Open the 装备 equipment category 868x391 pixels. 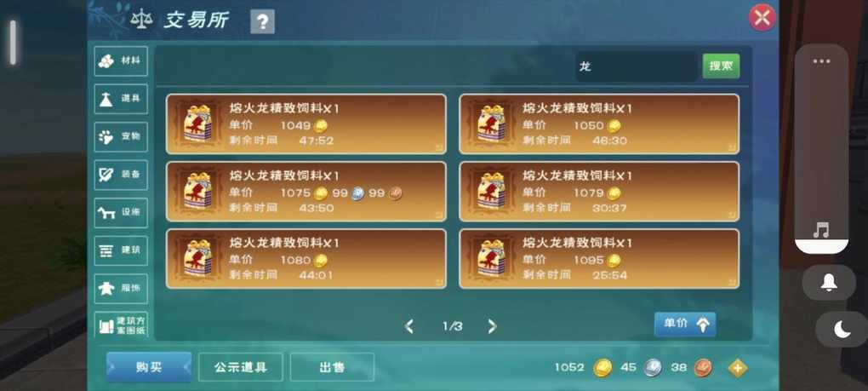click(x=121, y=175)
